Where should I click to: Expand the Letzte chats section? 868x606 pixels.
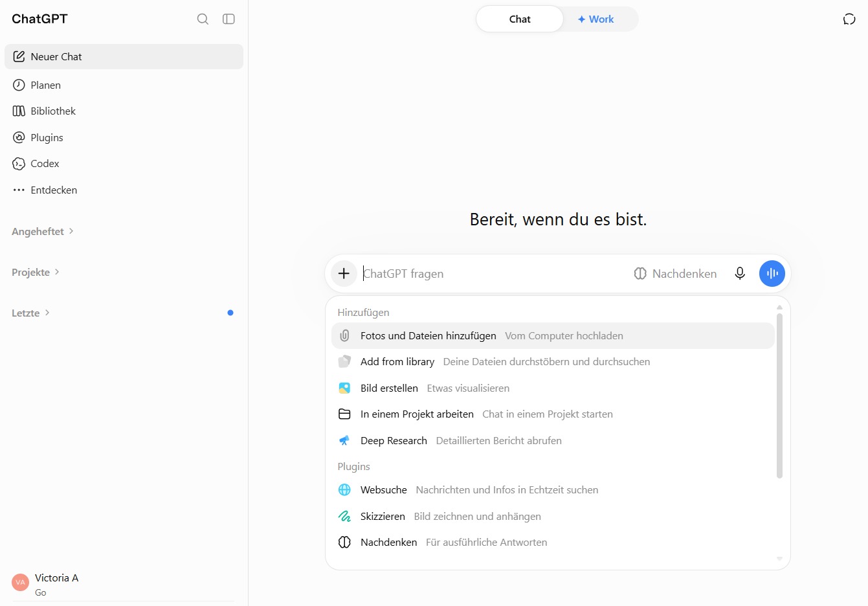pyautogui.click(x=30, y=313)
